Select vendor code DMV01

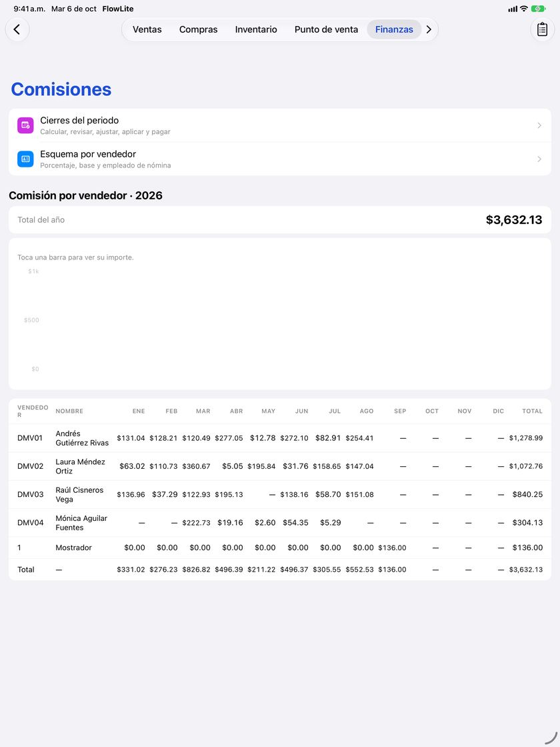tap(30, 438)
